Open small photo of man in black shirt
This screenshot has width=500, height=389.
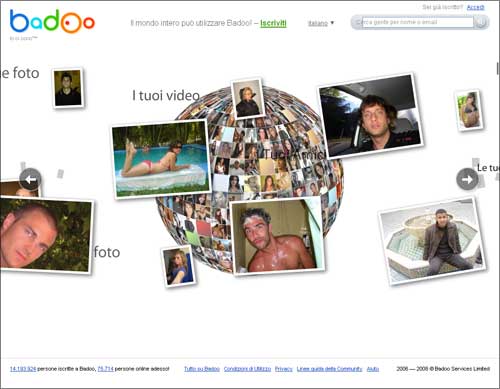(x=68, y=88)
